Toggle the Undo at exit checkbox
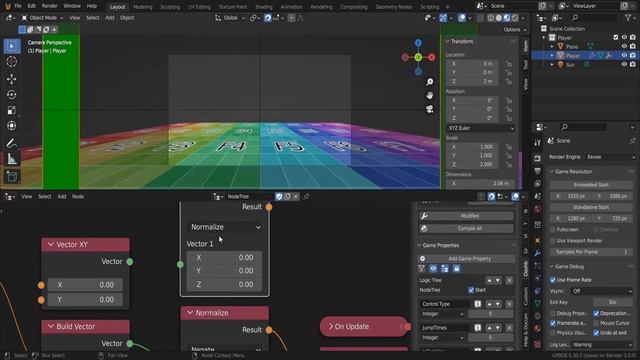Screen dimensions: 640x360 tap(596, 333)
